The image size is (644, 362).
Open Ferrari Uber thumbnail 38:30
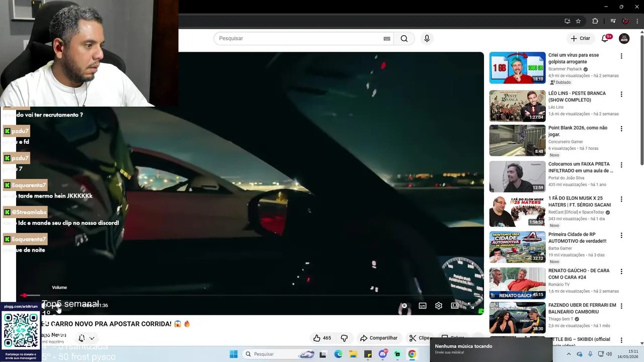coord(517,317)
